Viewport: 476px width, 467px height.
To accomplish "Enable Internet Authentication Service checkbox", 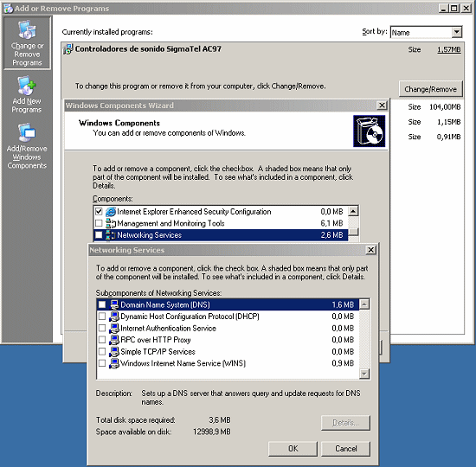I will pyautogui.click(x=102, y=329).
